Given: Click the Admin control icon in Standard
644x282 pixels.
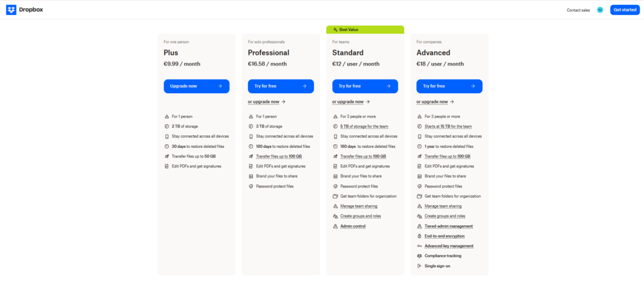Looking at the screenshot, I should [x=335, y=226].
